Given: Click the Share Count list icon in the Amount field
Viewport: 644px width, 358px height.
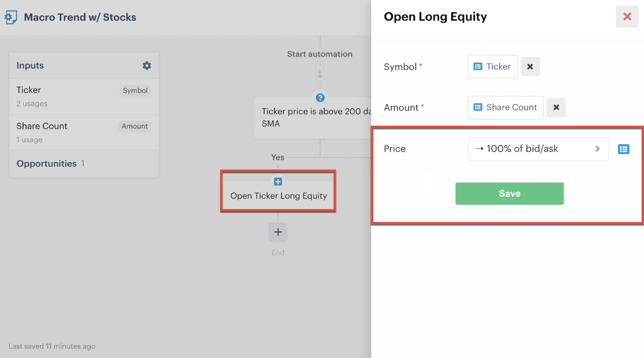Looking at the screenshot, I should click(x=478, y=107).
